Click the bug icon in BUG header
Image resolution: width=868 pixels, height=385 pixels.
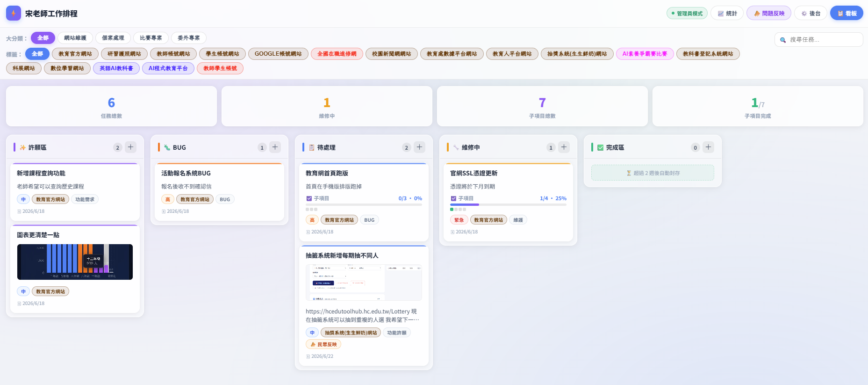167,147
